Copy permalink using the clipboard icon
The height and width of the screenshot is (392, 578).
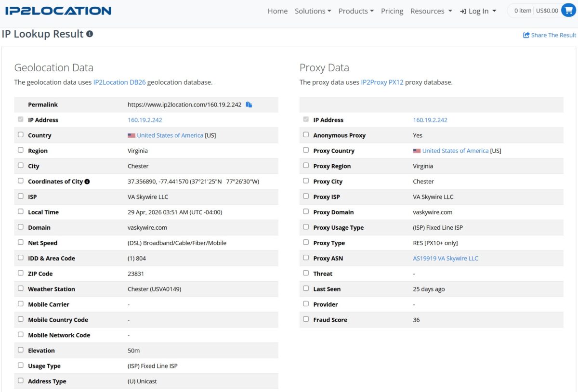tap(249, 105)
